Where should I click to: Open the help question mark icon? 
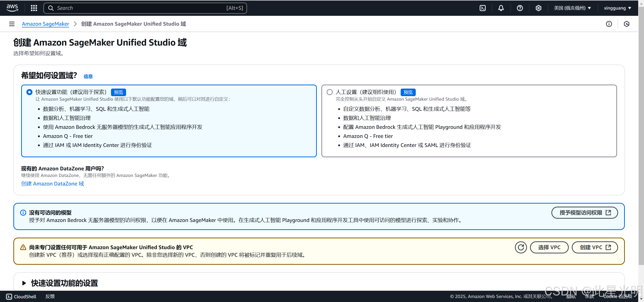click(520, 8)
